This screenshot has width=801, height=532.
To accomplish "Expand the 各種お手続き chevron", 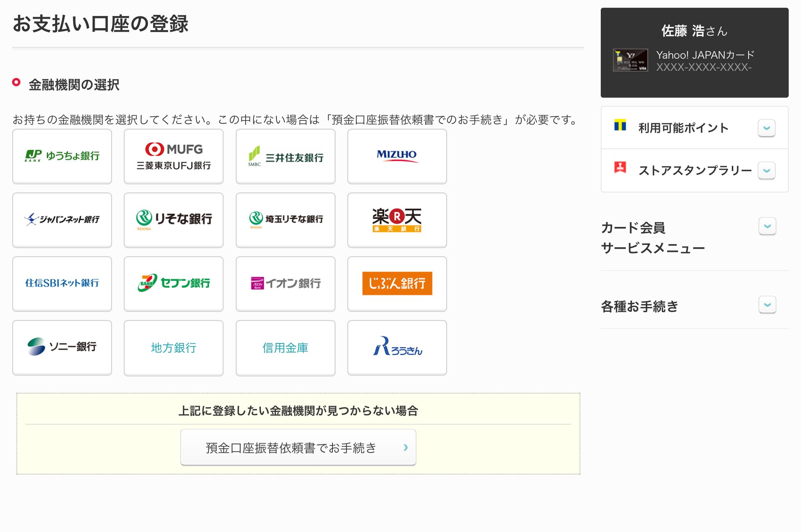I will pos(767,305).
